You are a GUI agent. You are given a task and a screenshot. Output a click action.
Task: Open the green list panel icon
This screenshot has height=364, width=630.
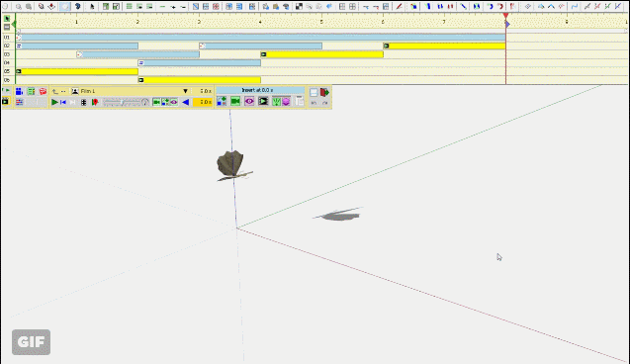pos(31,92)
